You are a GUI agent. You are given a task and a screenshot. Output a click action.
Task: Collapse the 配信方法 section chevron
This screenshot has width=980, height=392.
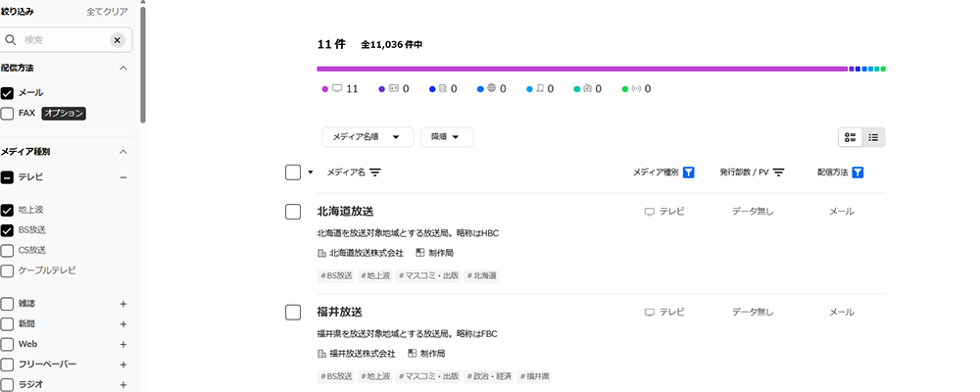tap(123, 69)
